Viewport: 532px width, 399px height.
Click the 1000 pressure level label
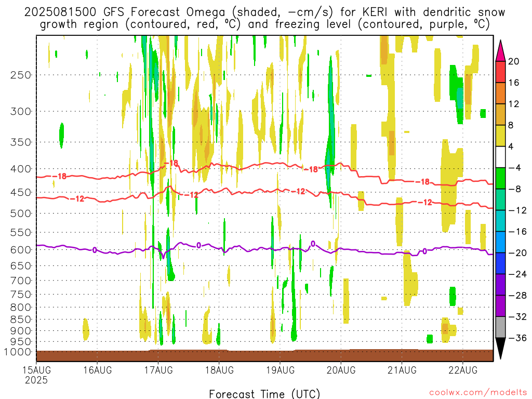pos(18,352)
